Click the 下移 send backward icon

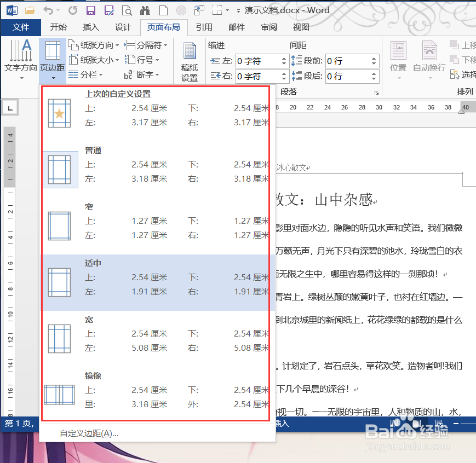(x=454, y=60)
